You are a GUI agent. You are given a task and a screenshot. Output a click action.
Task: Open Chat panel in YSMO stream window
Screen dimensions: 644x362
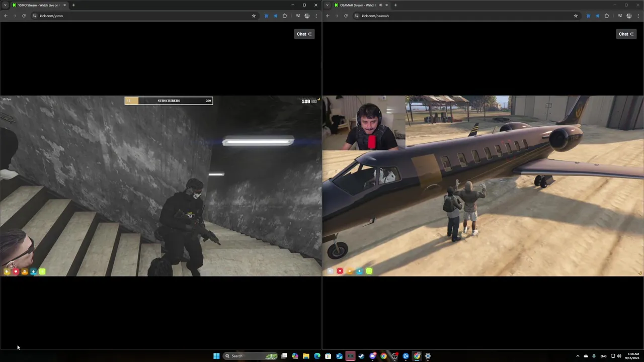pyautogui.click(x=304, y=34)
